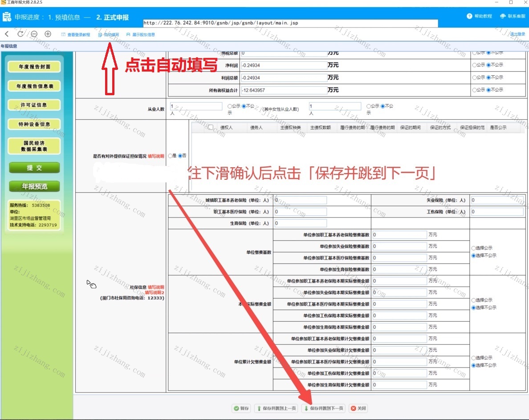The width and height of the screenshot is (529, 420).
Task: Click the 年报信息 panel title
Action: (x=9, y=46)
